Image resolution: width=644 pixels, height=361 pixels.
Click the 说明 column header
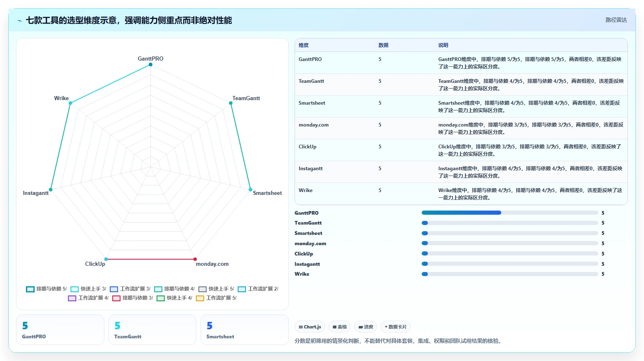click(x=443, y=45)
